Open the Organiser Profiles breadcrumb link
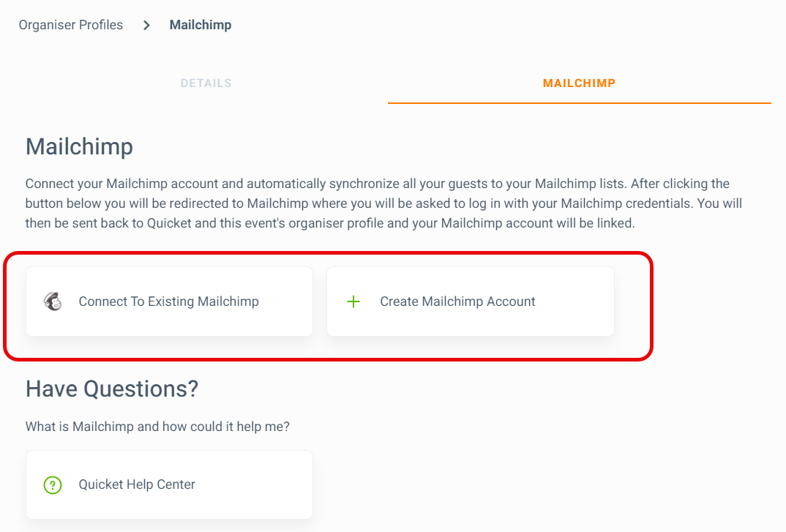Screen dimensions: 786x532 coord(71,25)
